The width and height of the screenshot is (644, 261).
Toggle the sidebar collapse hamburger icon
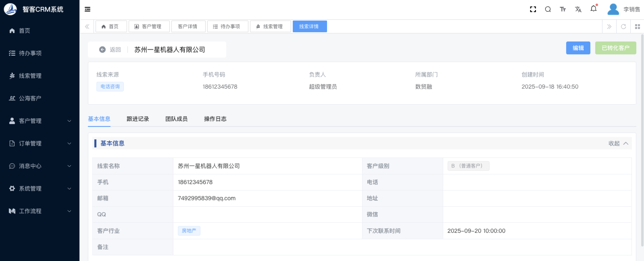coord(88,9)
